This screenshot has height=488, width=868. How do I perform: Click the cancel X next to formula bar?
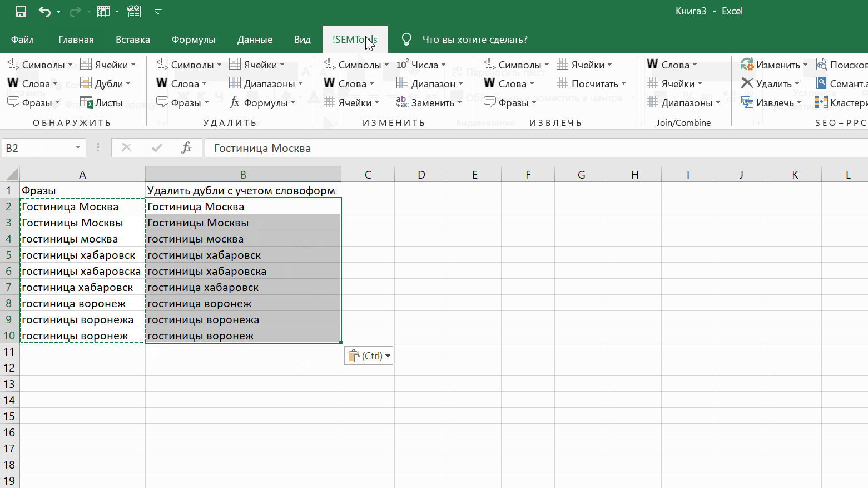click(x=126, y=148)
